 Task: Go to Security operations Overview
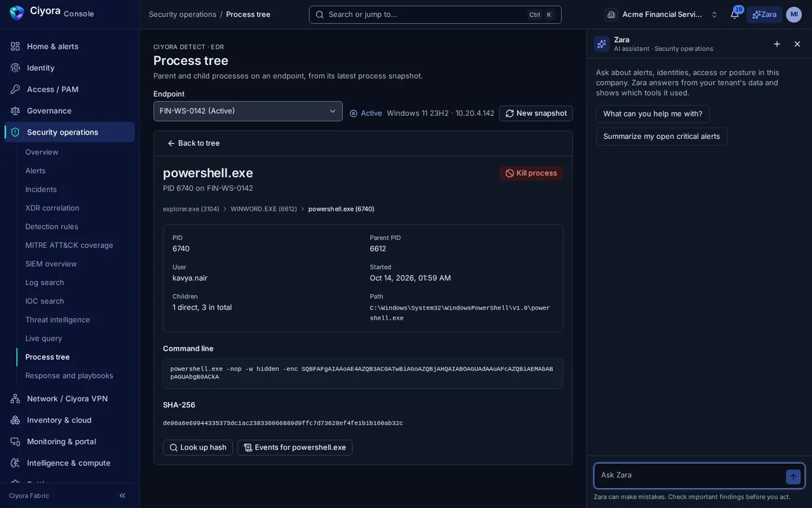[42, 152]
